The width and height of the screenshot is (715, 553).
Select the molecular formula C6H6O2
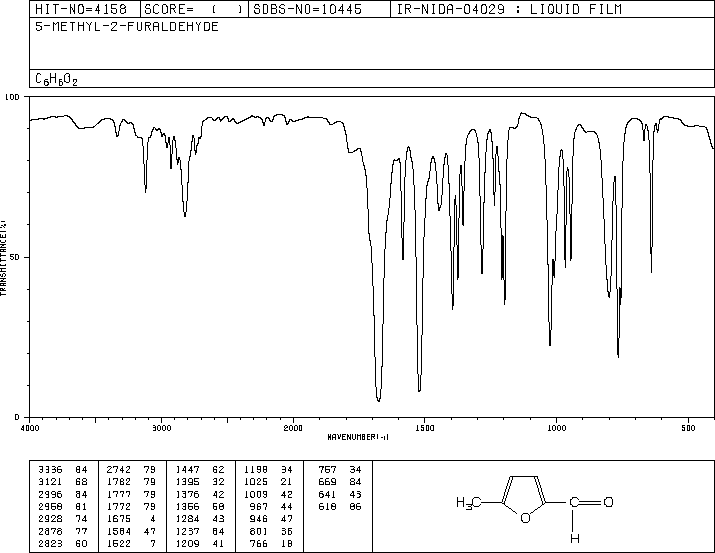56,79
